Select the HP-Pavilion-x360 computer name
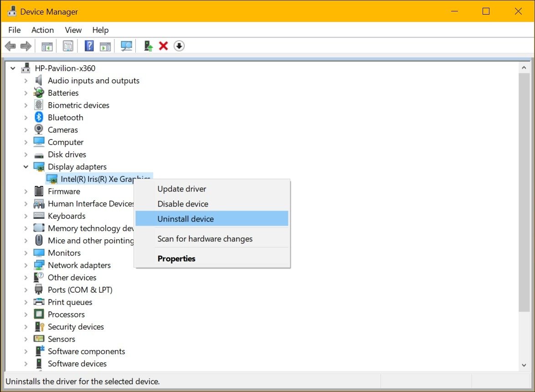This screenshot has width=535, height=392. point(65,68)
